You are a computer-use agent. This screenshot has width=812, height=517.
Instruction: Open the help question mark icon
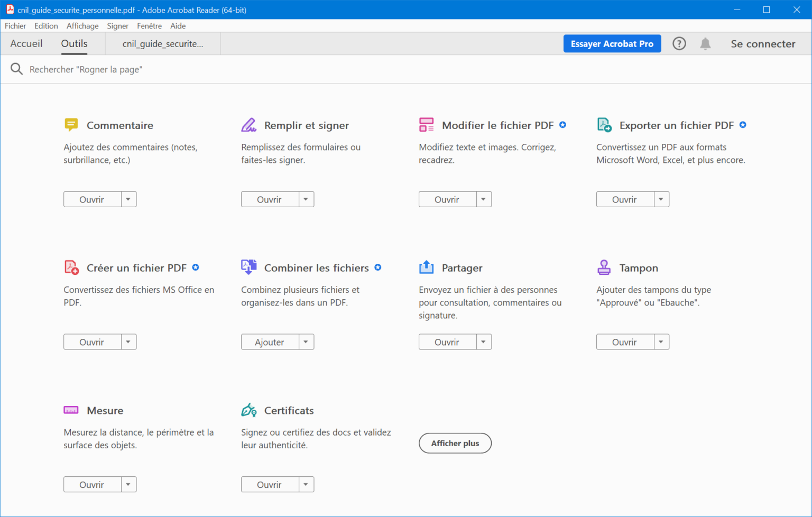(679, 44)
